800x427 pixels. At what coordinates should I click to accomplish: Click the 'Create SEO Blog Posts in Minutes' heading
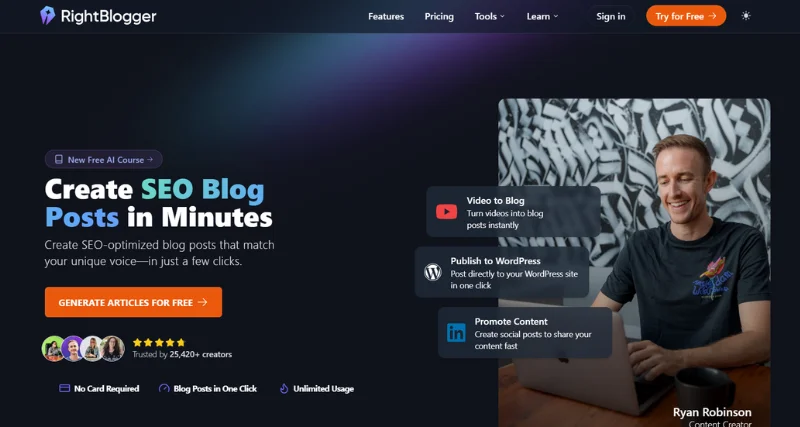tap(159, 203)
